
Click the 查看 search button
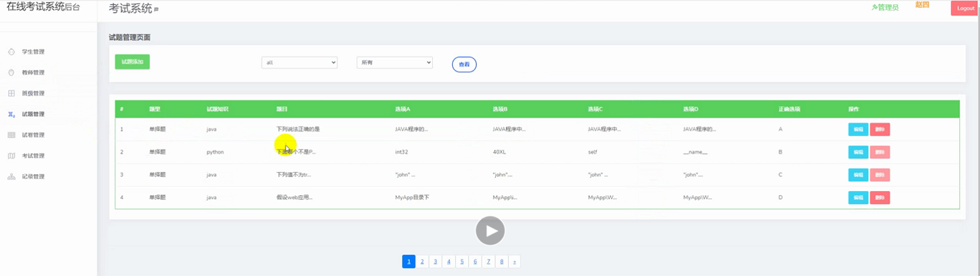pyautogui.click(x=464, y=64)
